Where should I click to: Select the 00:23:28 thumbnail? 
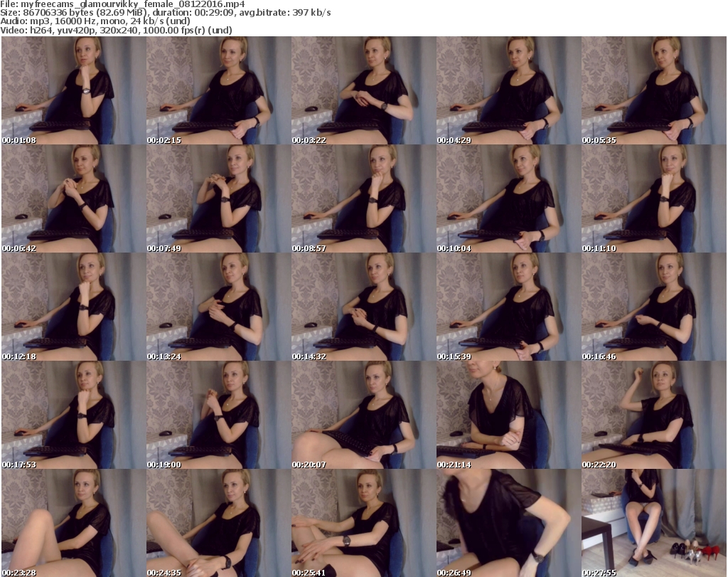tap(73, 523)
